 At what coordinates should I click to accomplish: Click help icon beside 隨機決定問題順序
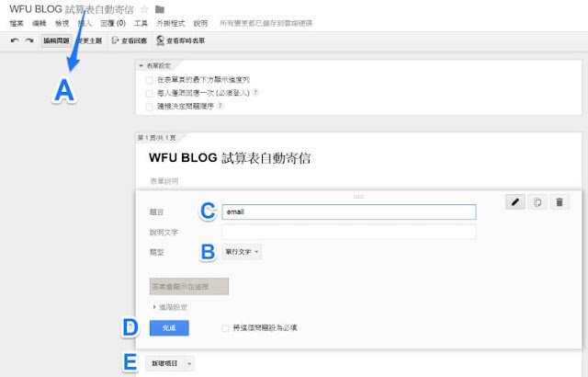(x=220, y=106)
